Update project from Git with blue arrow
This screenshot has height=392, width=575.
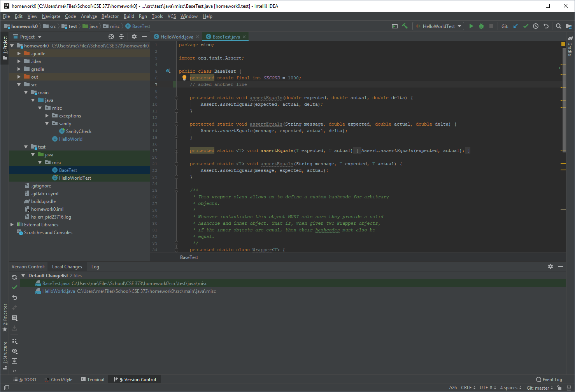point(515,26)
